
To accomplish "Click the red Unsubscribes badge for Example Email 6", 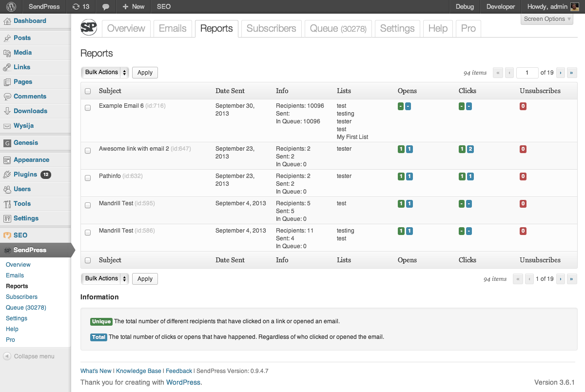I will coord(523,106).
